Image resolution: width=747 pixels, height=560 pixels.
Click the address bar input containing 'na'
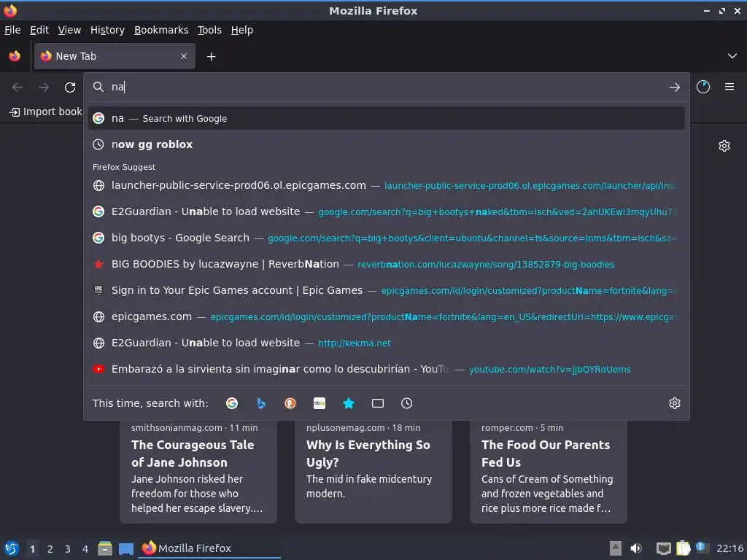point(386,87)
